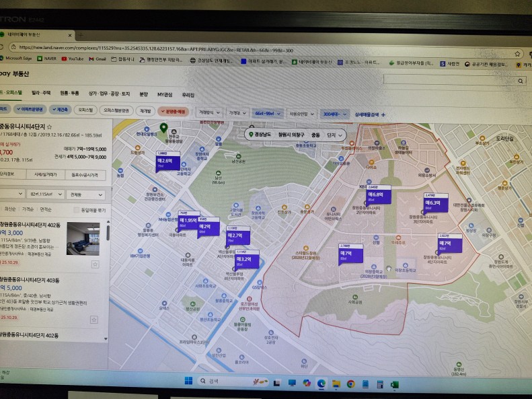This screenshot has height=399, width=532.
Task: Open the 우리집 tab
Action: (188, 95)
